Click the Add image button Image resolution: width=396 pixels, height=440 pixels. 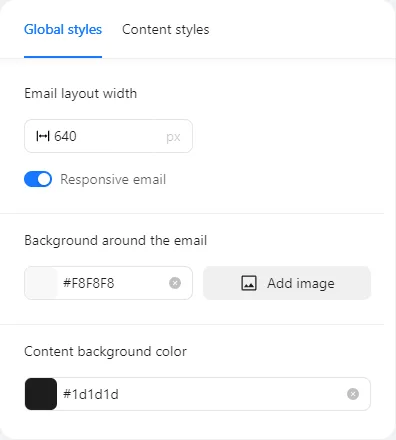(287, 283)
